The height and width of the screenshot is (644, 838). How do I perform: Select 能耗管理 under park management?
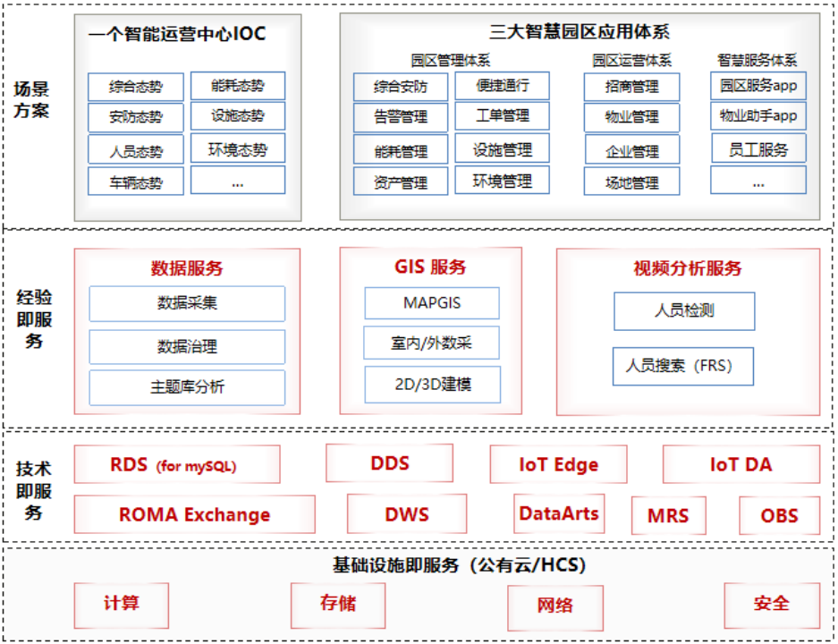[x=402, y=149]
